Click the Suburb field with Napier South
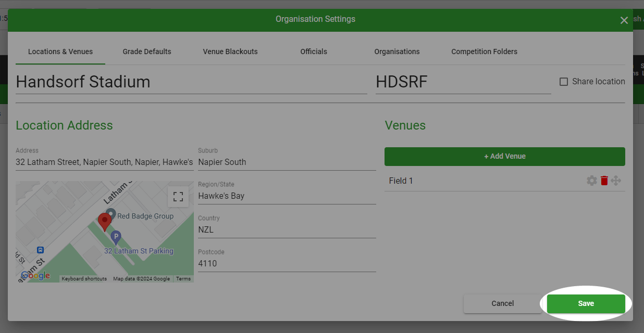644x333 pixels. [287, 162]
